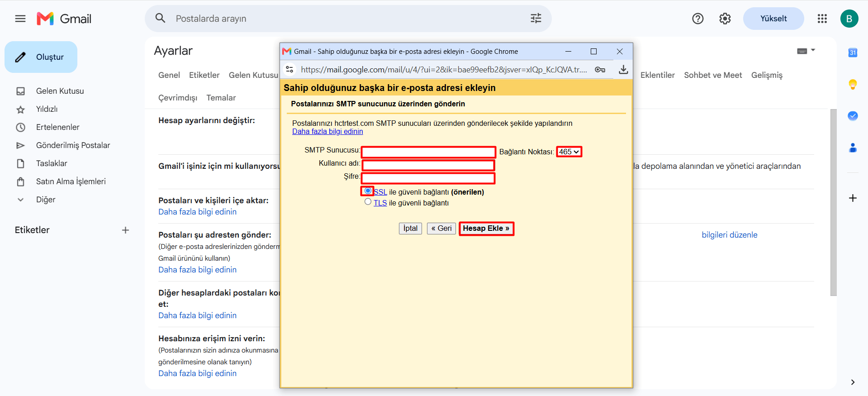This screenshot has height=396, width=868.
Task: Open Ertelenenler in the sidebar
Action: (58, 127)
